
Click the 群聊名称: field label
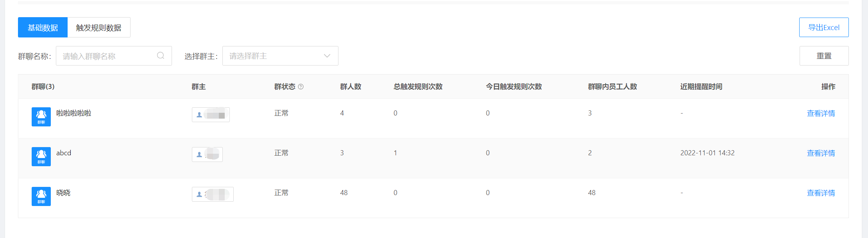click(x=35, y=56)
